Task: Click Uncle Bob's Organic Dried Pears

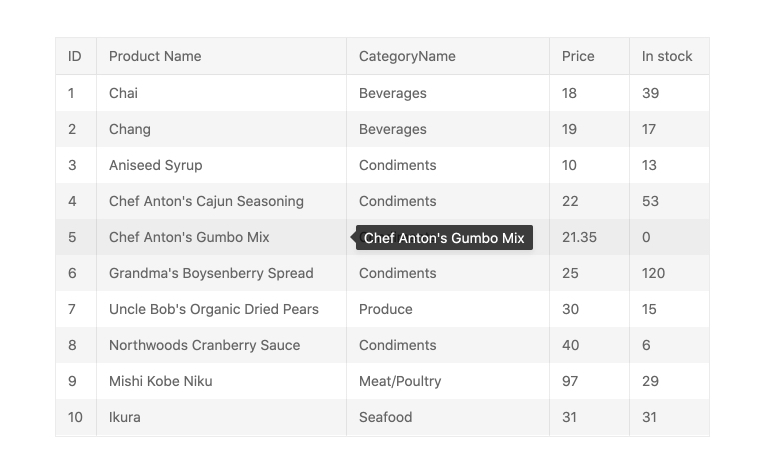Action: coord(214,309)
